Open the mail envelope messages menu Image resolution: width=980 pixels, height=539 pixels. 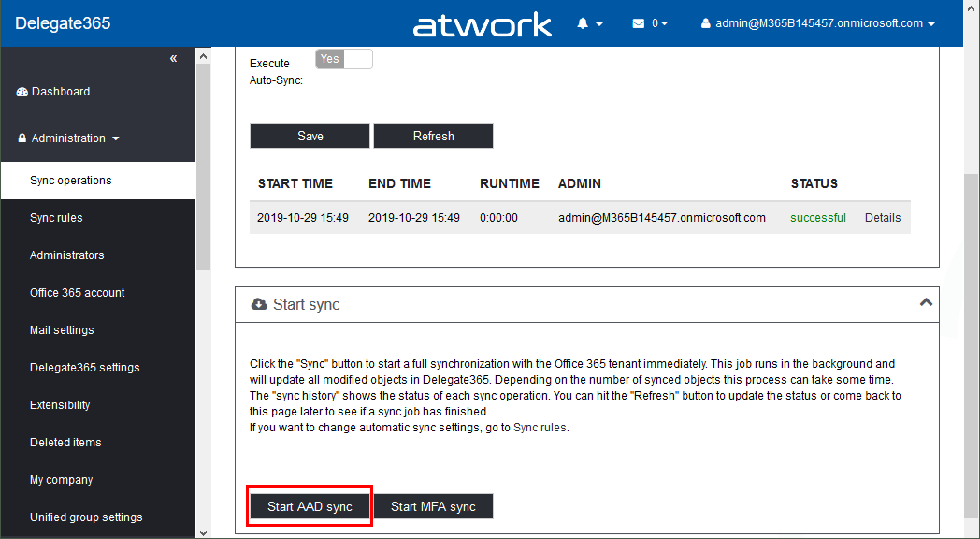(x=650, y=23)
